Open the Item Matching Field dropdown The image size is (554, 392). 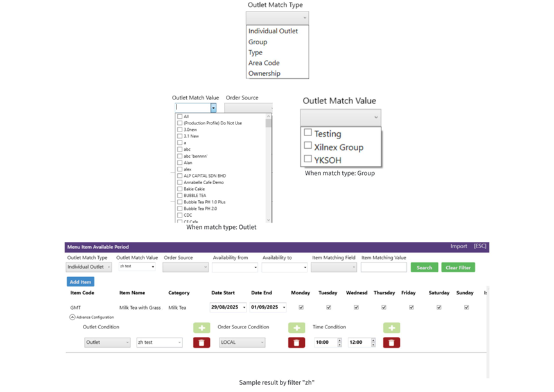click(x=333, y=268)
